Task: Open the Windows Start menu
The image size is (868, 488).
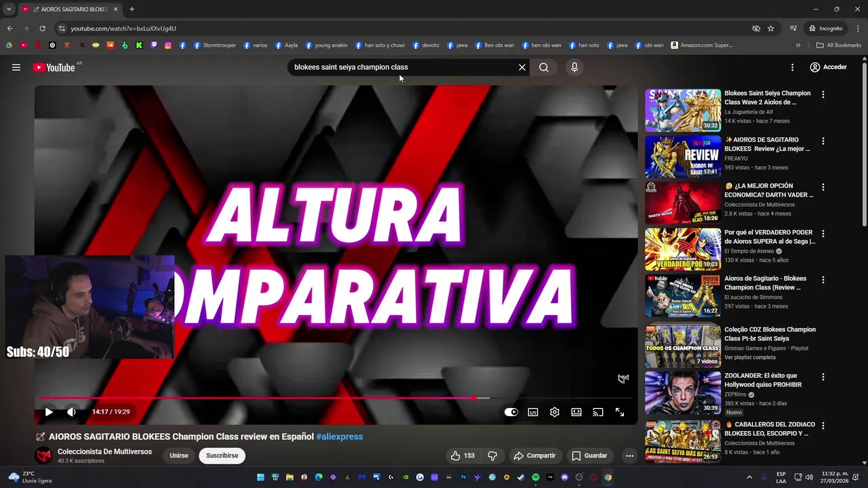Action: pyautogui.click(x=260, y=477)
